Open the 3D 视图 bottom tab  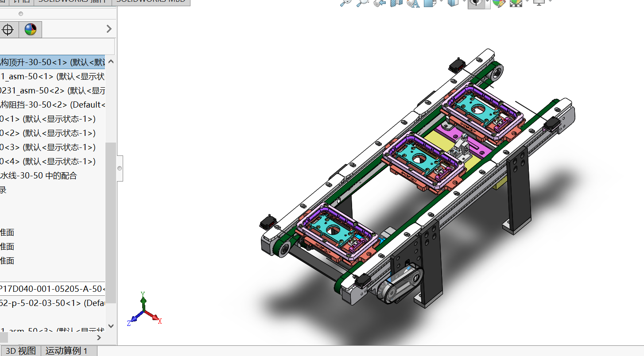coord(20,351)
